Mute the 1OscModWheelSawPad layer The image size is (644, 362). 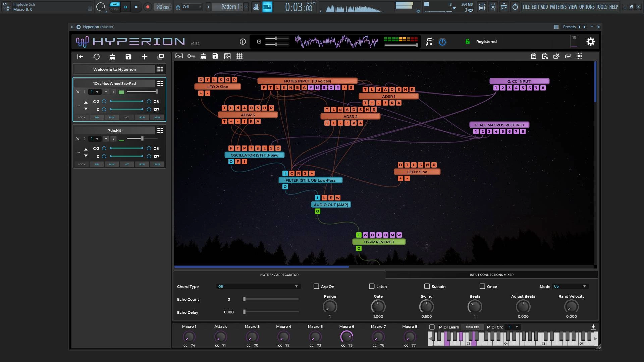(x=106, y=92)
